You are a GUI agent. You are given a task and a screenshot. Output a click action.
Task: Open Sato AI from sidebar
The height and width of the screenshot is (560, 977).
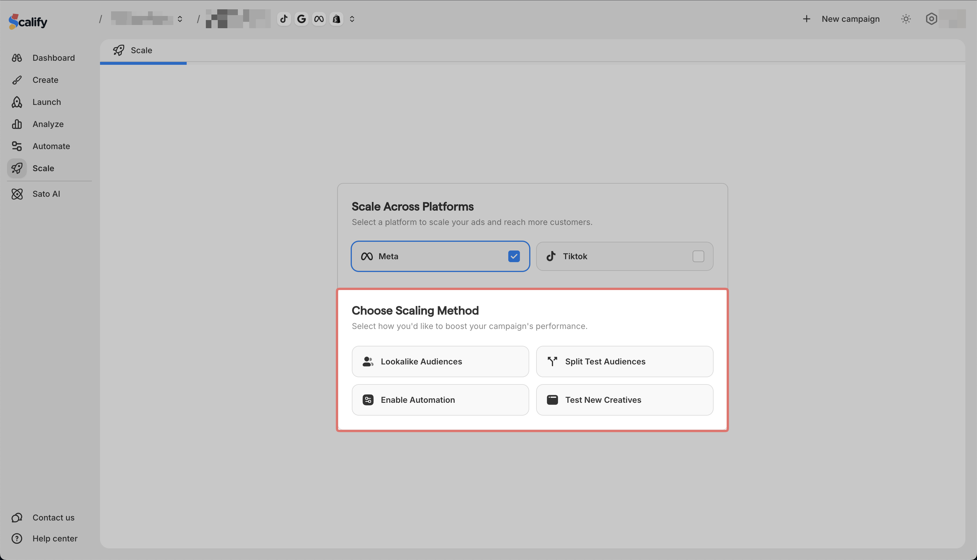point(46,194)
